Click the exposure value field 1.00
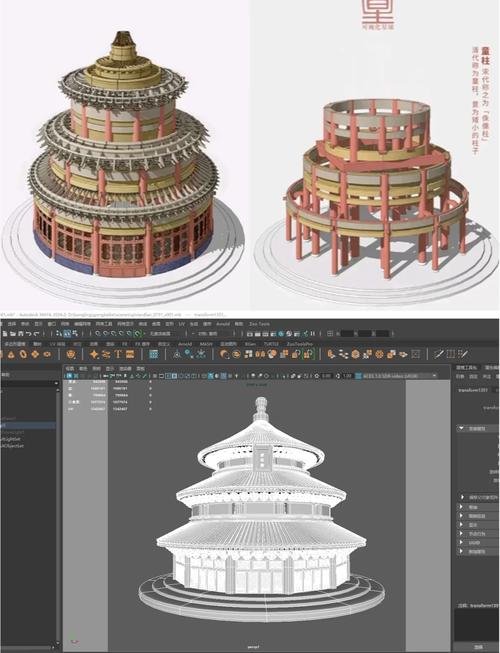The height and width of the screenshot is (653, 500). click(x=347, y=376)
